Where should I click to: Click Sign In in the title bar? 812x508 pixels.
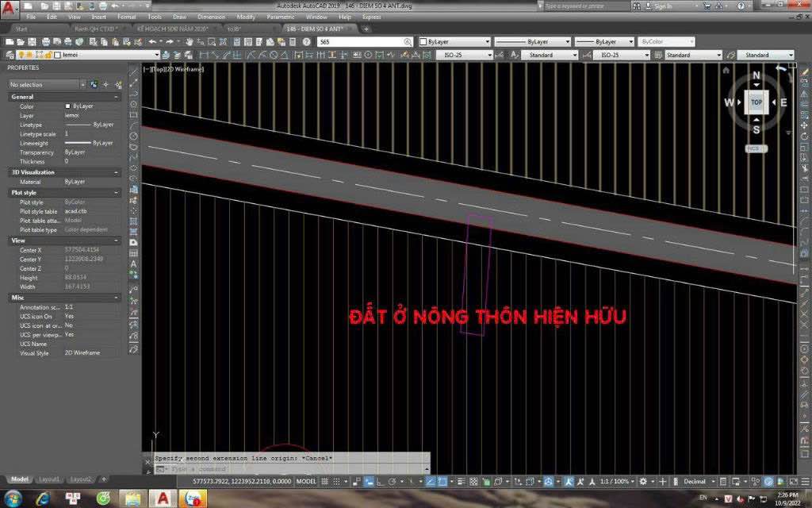click(x=663, y=5)
